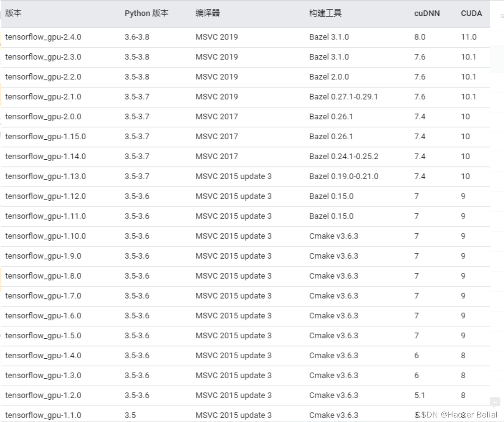Select the tensorflow_gpu-1.8.0 cell
Image resolution: width=504 pixels, height=422 pixels.
pyautogui.click(x=43, y=276)
